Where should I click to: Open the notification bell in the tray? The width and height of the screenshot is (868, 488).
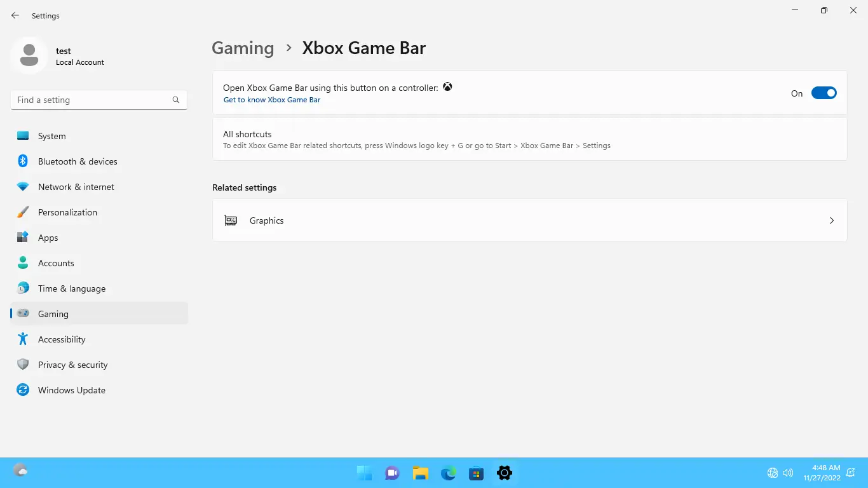point(850,473)
